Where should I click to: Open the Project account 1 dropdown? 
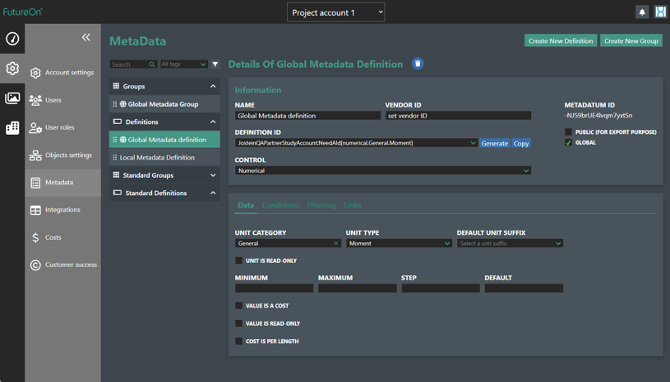click(336, 12)
